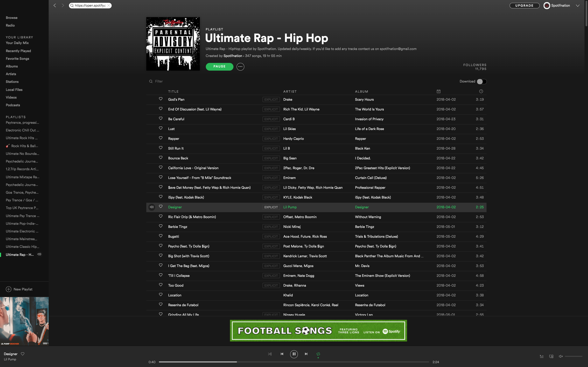Click the UPGRADE button
Image resolution: width=588 pixels, height=367 pixels.
[x=524, y=6]
